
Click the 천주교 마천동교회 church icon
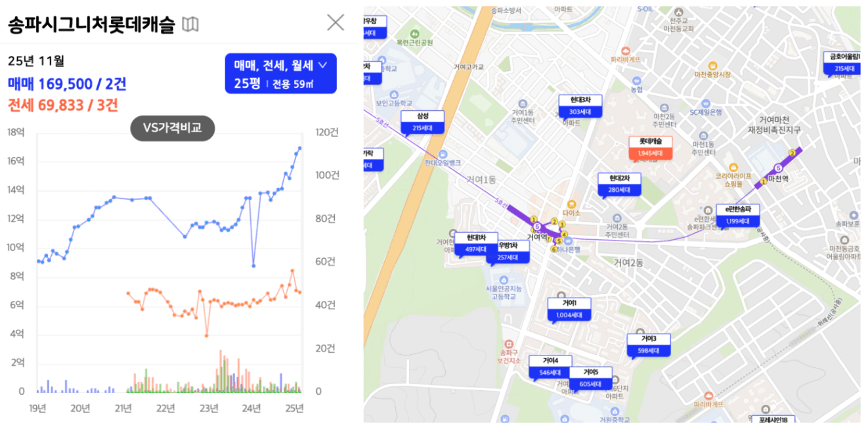point(679,12)
